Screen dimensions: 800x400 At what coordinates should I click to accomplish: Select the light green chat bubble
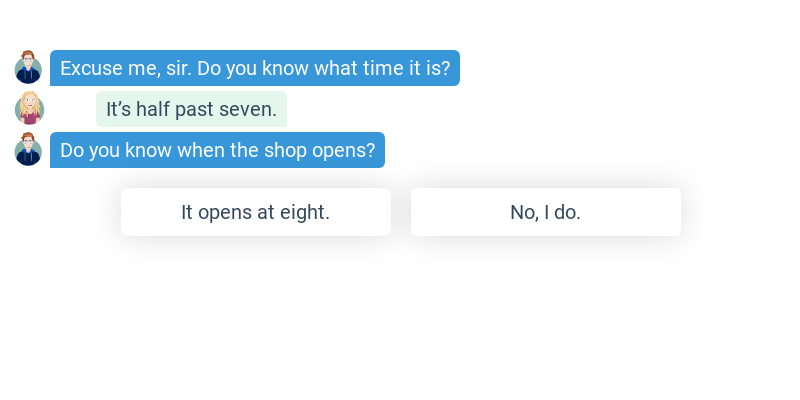(191, 109)
